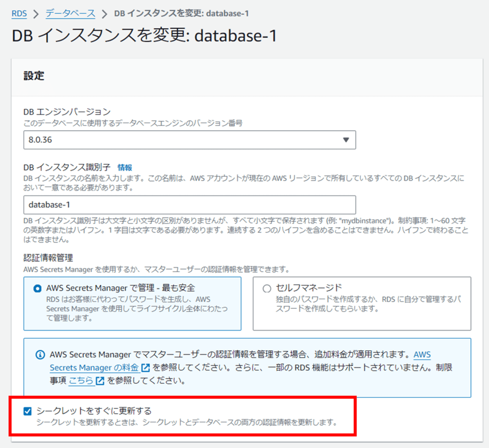The height and width of the screenshot is (448, 489).
Task: Focus the database-1 identifier input field
Action: [189, 205]
